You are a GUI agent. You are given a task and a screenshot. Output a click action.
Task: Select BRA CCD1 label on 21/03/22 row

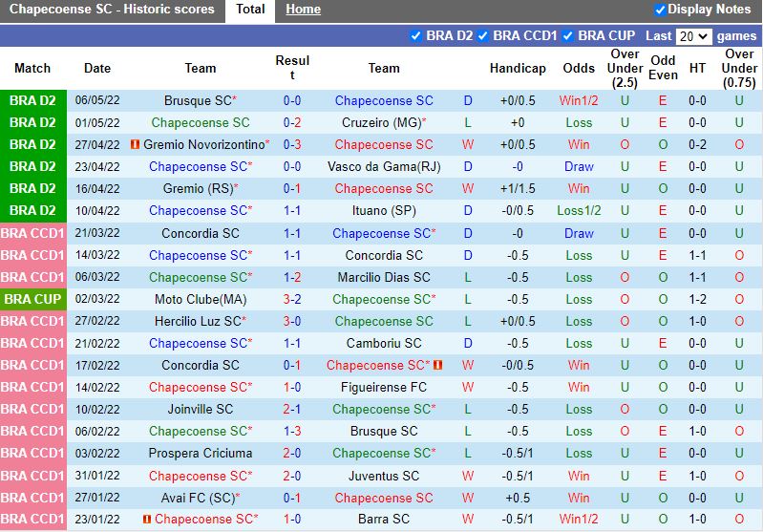(33, 234)
